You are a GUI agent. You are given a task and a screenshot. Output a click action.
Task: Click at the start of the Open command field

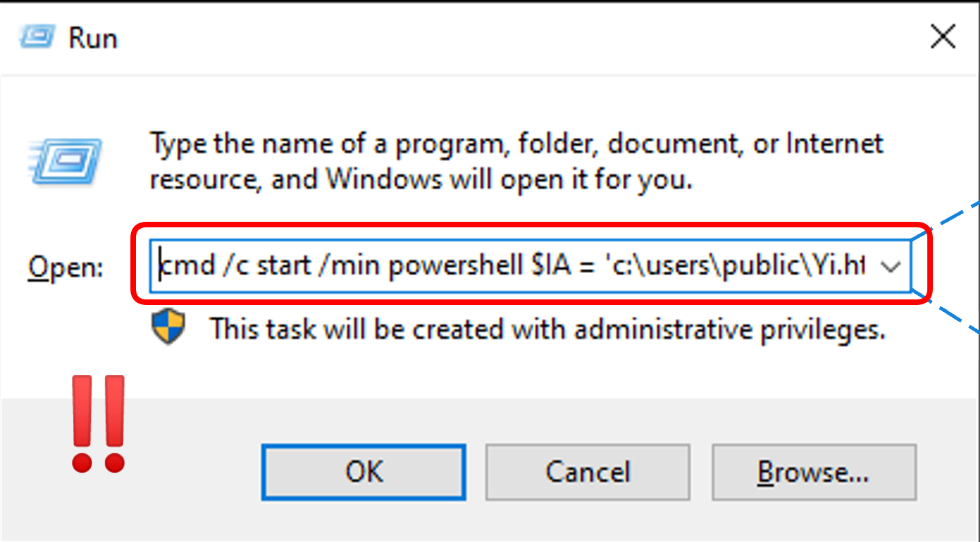pyautogui.click(x=161, y=267)
